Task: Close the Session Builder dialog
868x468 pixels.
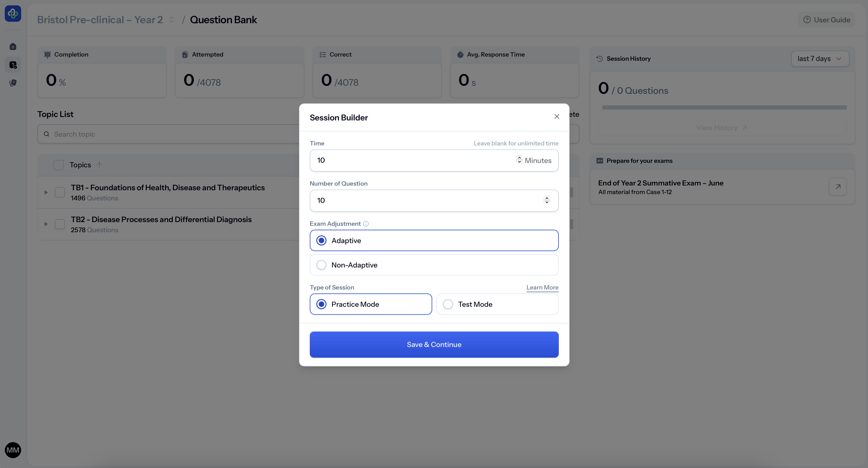Action: click(x=557, y=116)
